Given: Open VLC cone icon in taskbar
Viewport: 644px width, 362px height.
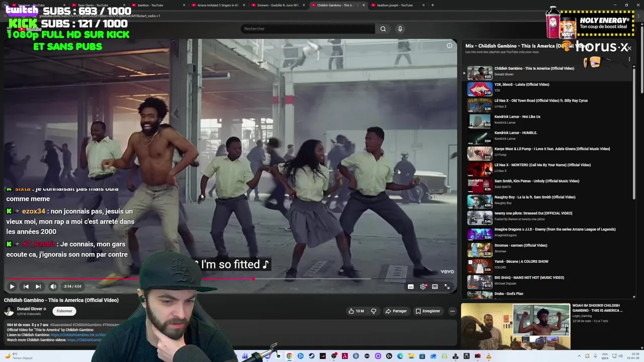Looking at the screenshot, I should (489, 356).
